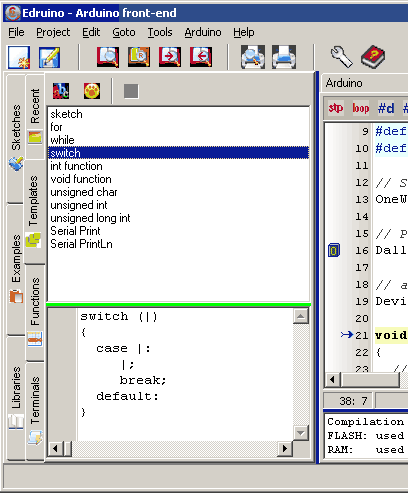
Task: Click the cursor position '38: 7' status field
Action: tap(348, 401)
